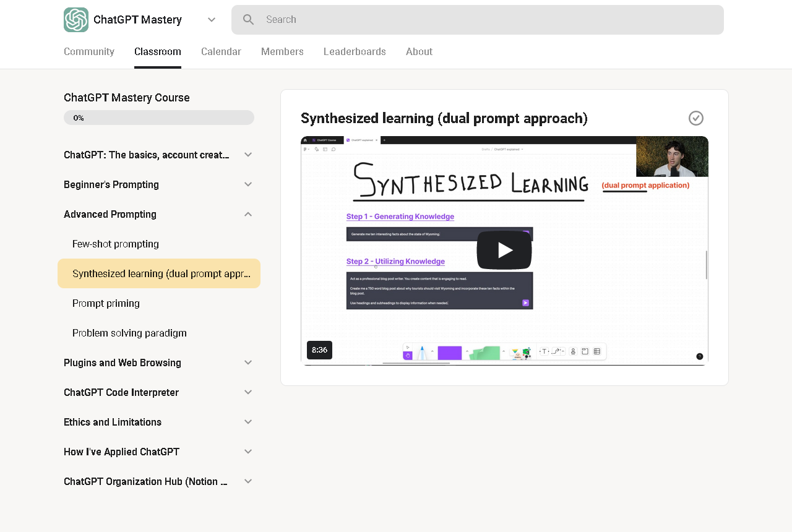Click the stamp person icon in video toolbar

pos(573,351)
